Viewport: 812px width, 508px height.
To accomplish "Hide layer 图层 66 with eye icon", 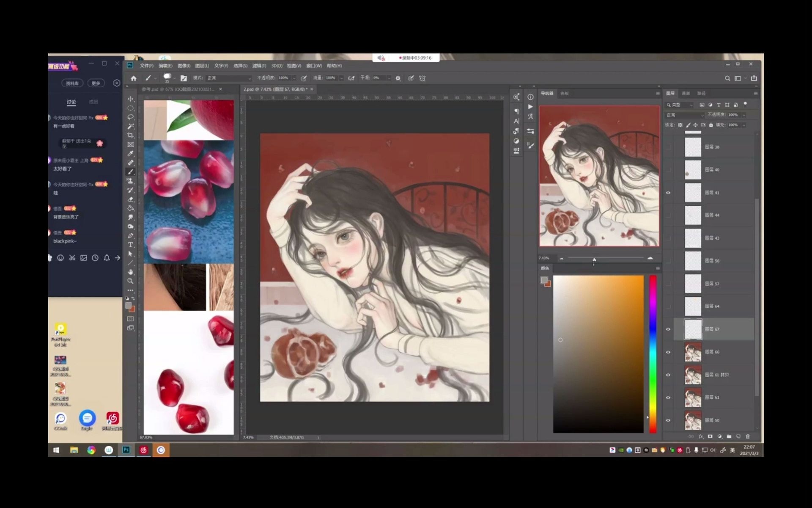I will pos(668,352).
